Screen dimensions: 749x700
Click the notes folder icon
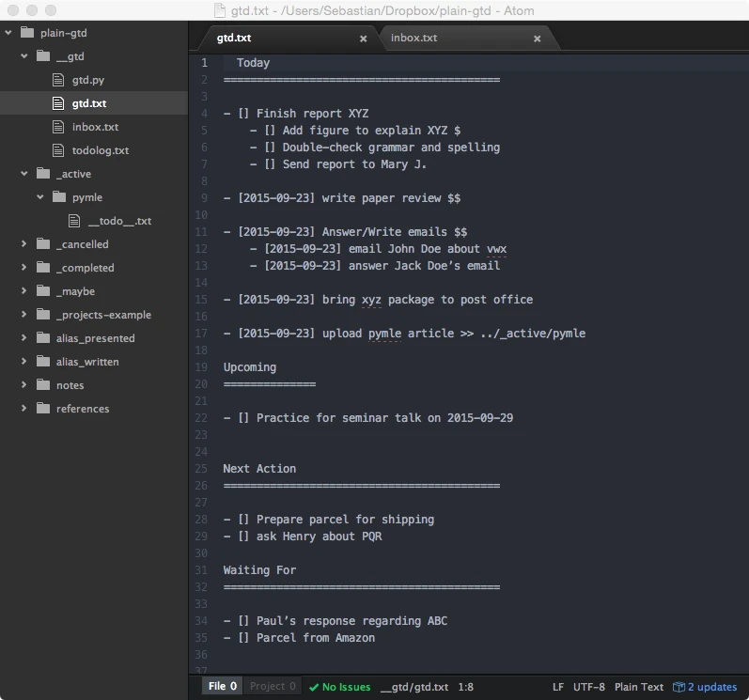(x=43, y=385)
